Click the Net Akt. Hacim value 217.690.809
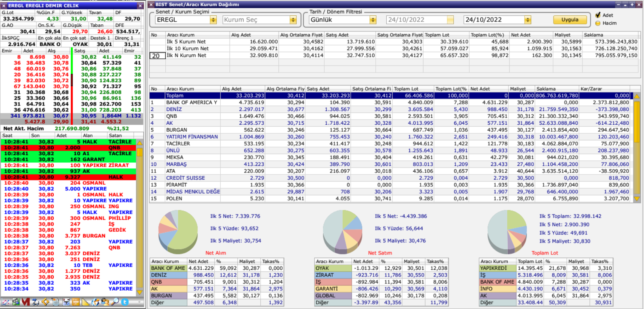This screenshot has height=309, width=644. click(72, 128)
